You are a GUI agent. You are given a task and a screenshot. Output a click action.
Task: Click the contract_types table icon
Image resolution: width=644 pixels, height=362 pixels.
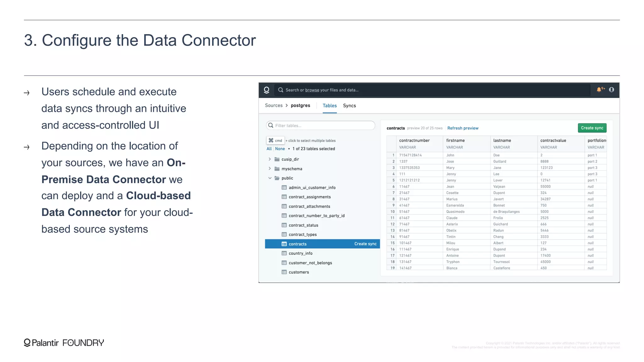click(284, 235)
